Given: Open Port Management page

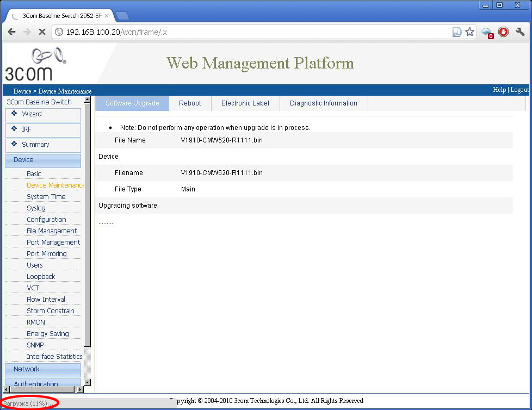Looking at the screenshot, I should (x=53, y=243).
